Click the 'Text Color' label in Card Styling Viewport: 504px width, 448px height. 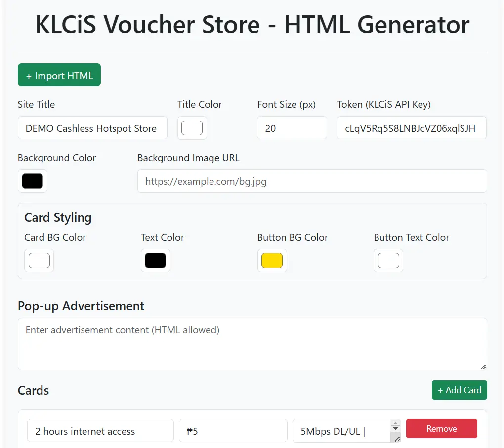pos(163,237)
